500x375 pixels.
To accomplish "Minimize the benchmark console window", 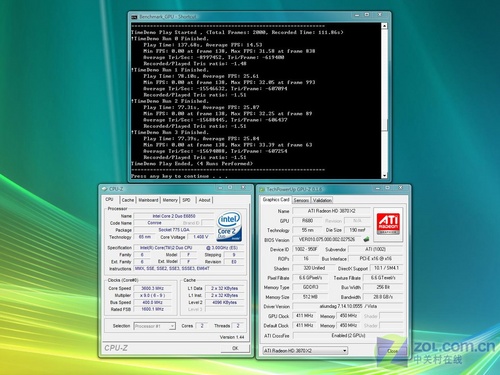I will pos(357,15).
